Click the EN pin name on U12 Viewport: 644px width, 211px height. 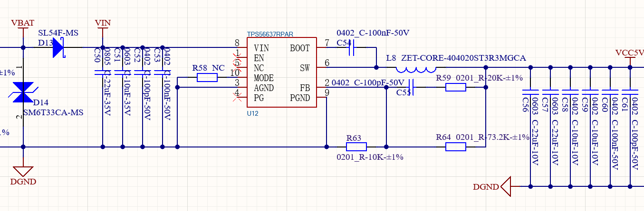(259, 58)
